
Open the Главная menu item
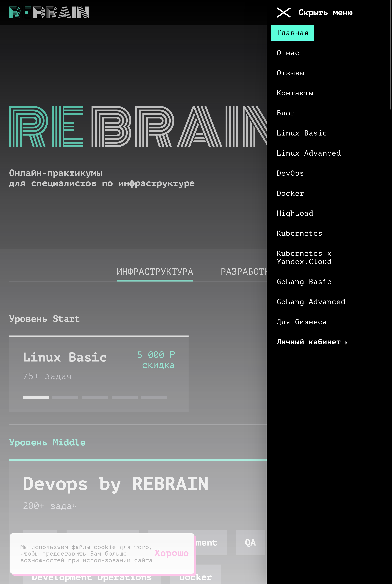pos(292,33)
